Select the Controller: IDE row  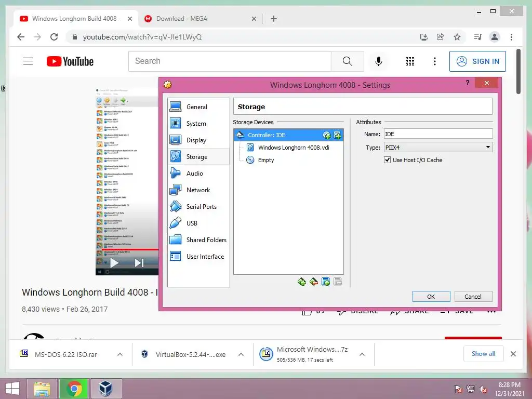(x=288, y=135)
